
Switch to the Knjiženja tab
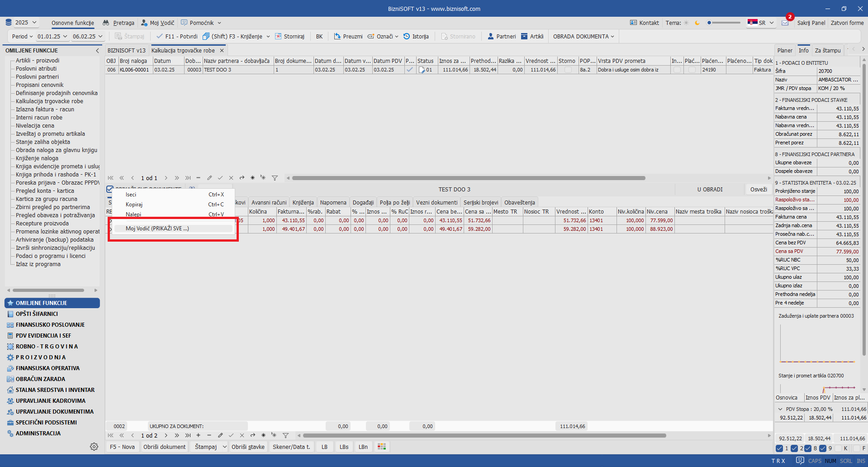coord(303,202)
